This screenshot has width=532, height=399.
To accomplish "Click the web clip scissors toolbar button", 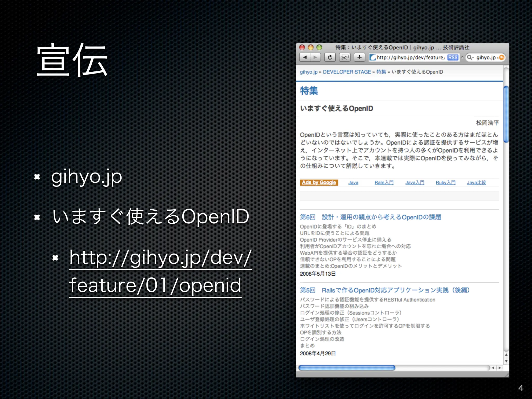I will coord(345,57).
